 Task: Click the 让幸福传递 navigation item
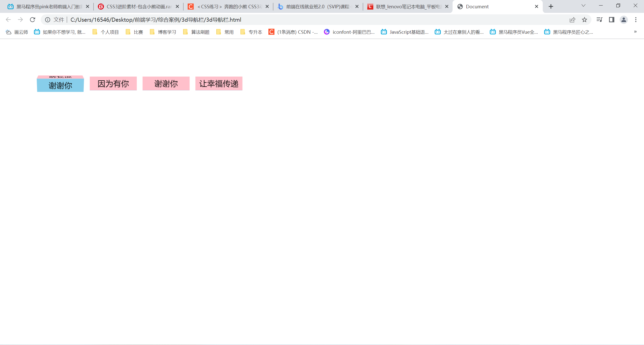coord(219,84)
